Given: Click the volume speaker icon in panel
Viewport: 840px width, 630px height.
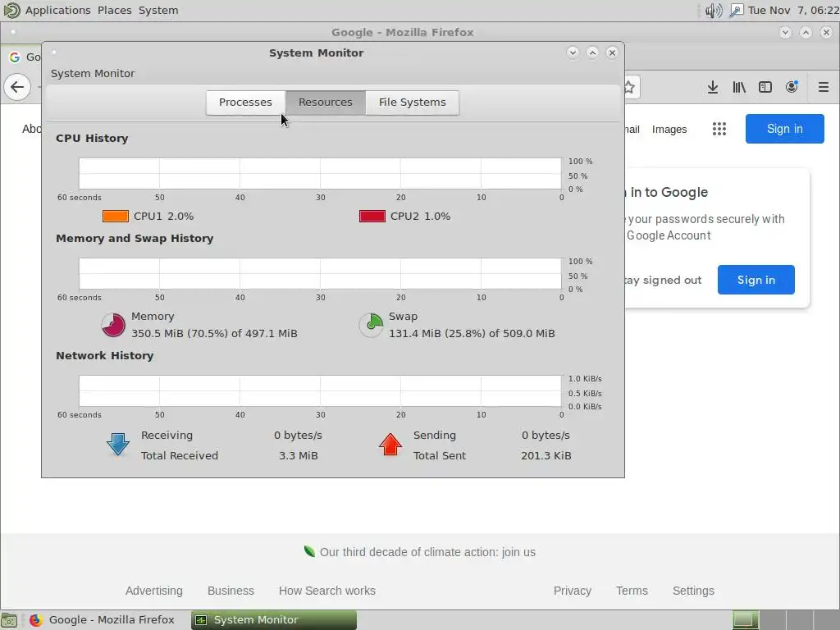Looking at the screenshot, I should 714,11.
